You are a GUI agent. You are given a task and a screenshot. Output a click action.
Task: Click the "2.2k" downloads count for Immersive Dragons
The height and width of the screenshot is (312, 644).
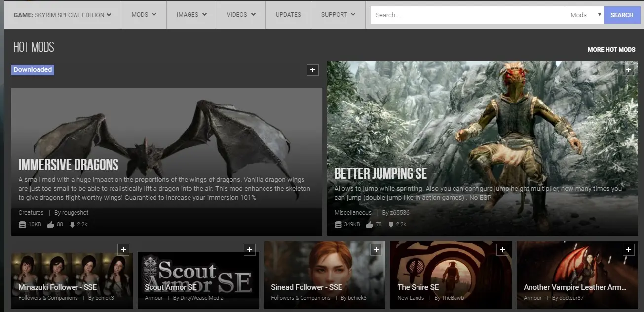82,225
